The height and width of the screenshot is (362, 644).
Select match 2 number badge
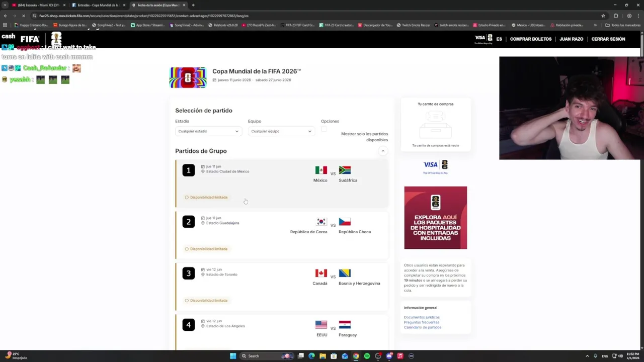click(x=188, y=222)
